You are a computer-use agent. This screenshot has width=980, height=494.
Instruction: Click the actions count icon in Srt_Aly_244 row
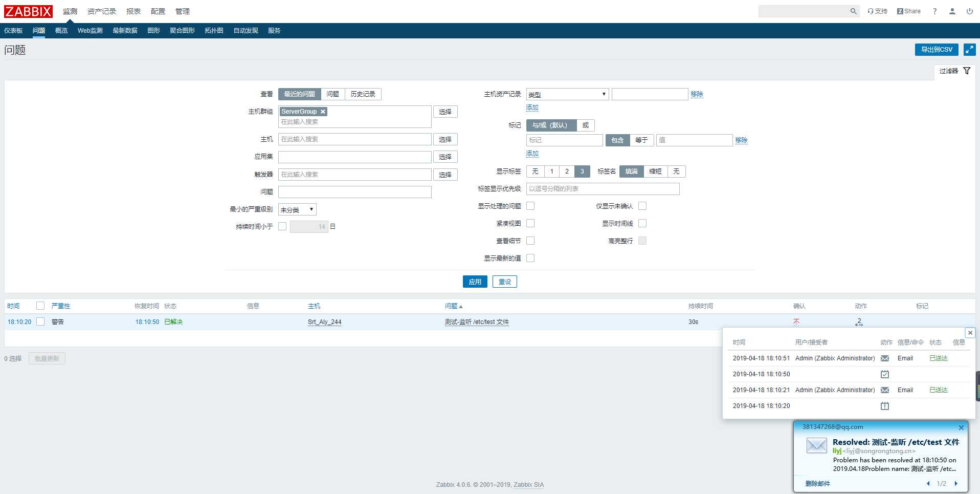point(859,322)
